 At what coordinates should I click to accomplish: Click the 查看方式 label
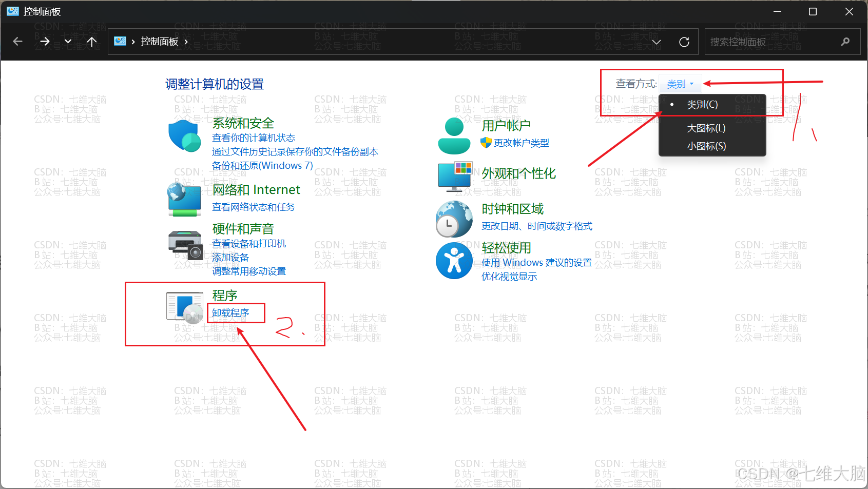[x=636, y=84]
